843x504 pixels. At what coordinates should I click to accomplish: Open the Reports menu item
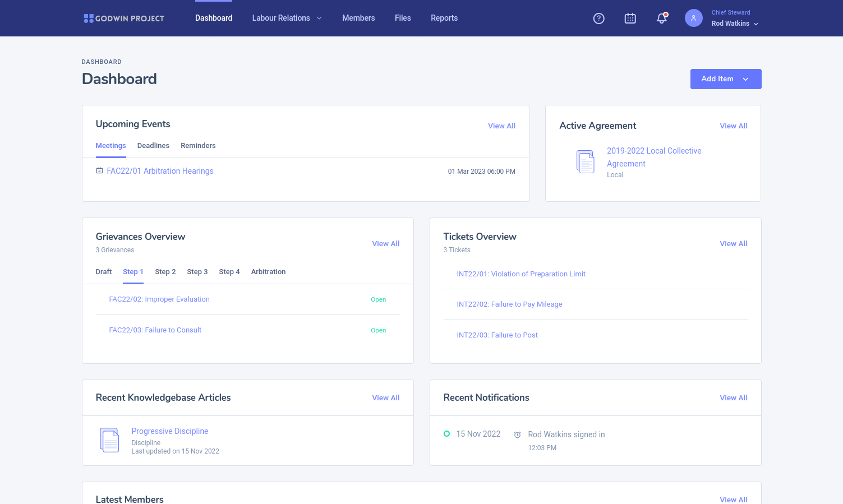pos(444,18)
